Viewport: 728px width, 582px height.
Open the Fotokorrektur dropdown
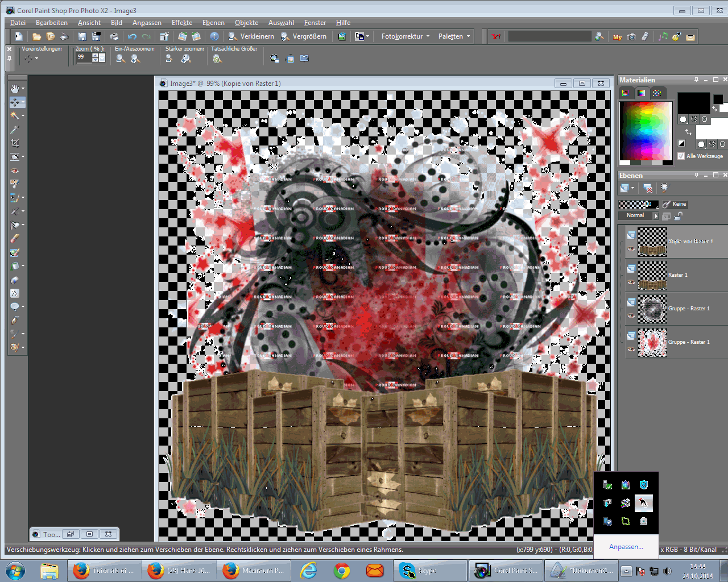coord(406,36)
